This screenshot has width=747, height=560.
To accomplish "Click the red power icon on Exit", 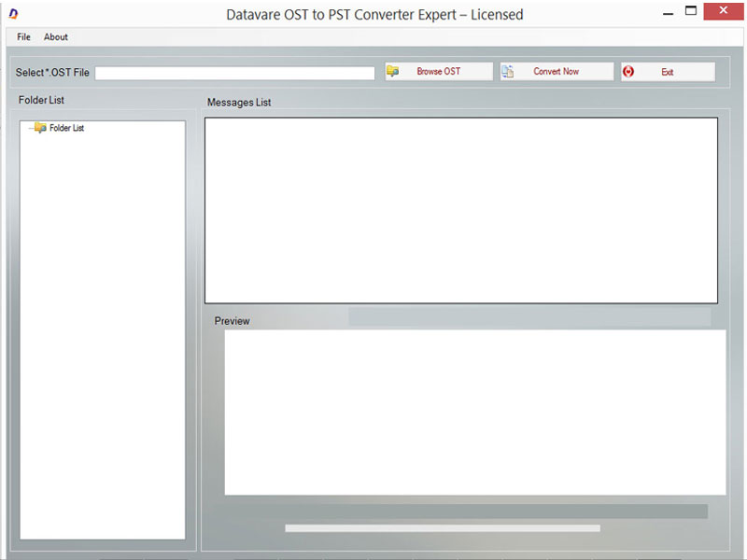I will (x=628, y=71).
